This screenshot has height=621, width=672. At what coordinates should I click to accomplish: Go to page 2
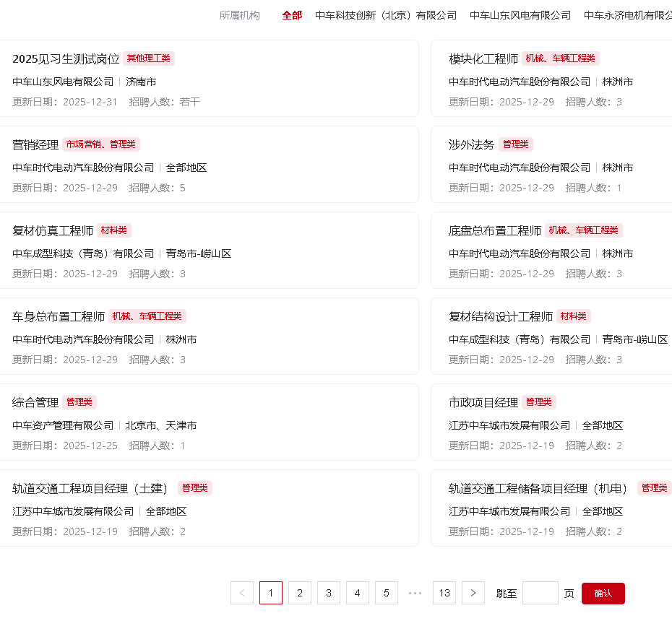[300, 593]
